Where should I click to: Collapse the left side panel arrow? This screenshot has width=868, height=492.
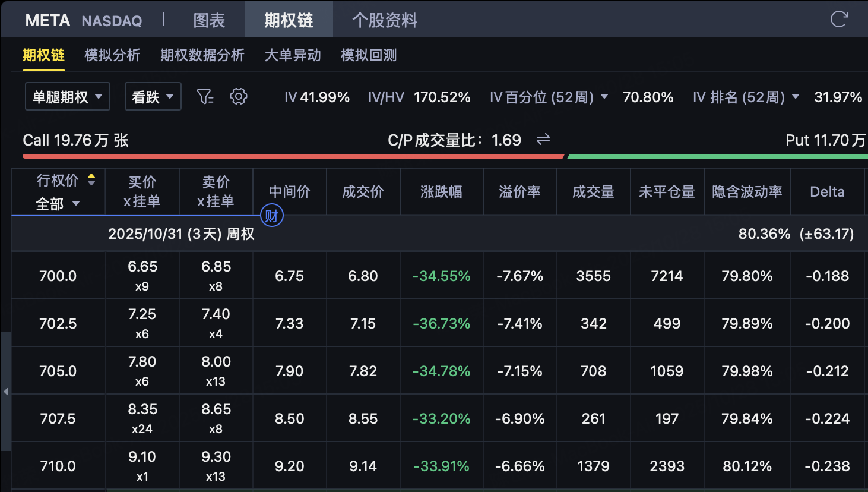coord(6,392)
